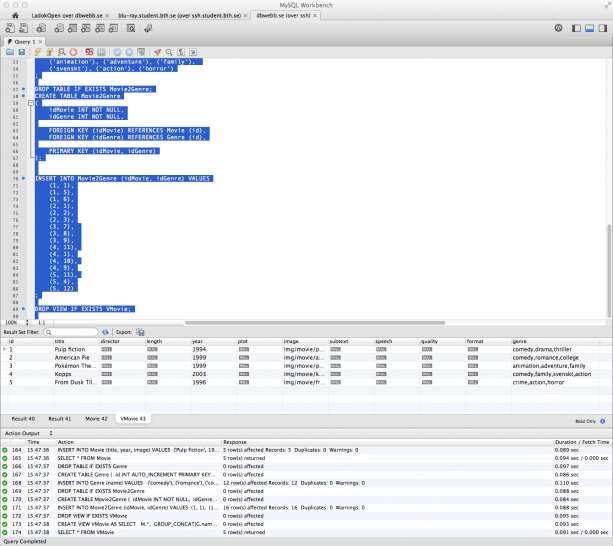Toggle the autocommit mode icon
The image size is (613, 546).
coord(141,52)
